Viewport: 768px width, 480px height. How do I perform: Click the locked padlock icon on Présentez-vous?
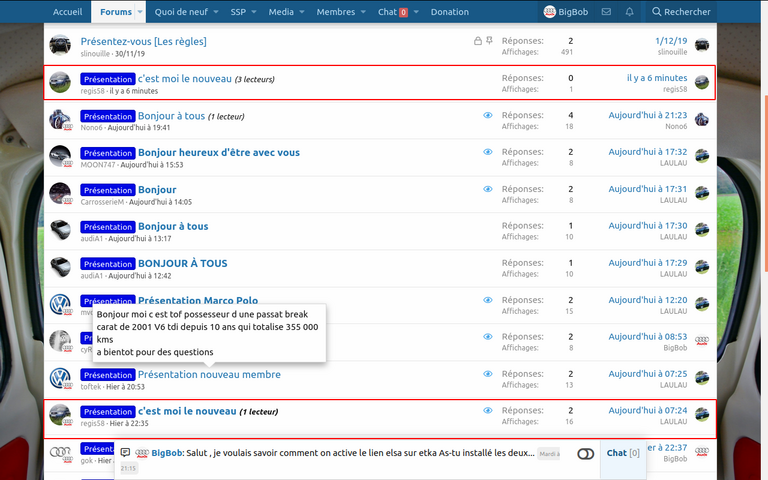coord(478,41)
